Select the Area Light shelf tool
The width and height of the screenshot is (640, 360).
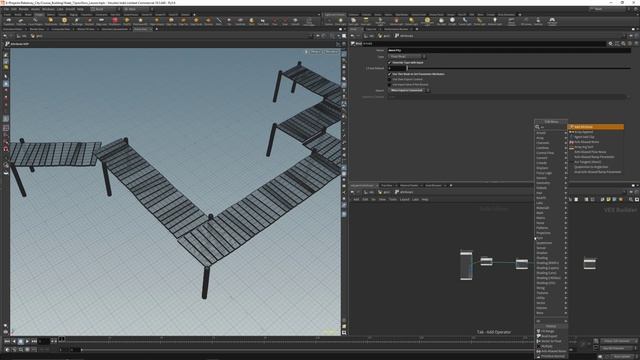(x=365, y=21)
